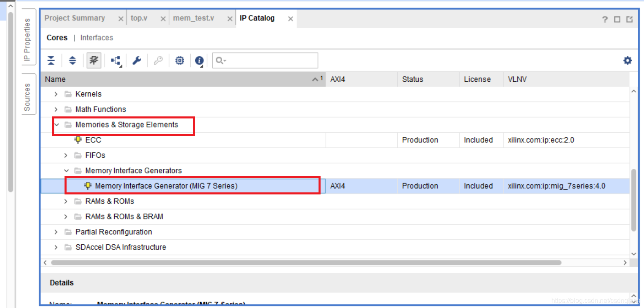Click the License status key icon
This screenshot has height=308, width=644.
coord(158,60)
